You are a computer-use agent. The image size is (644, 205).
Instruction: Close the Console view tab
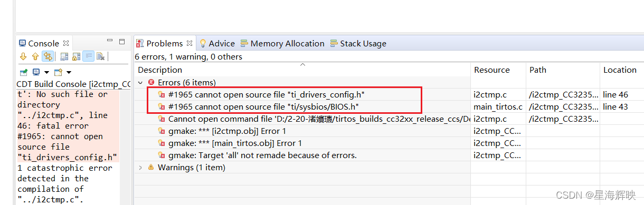[x=66, y=43]
